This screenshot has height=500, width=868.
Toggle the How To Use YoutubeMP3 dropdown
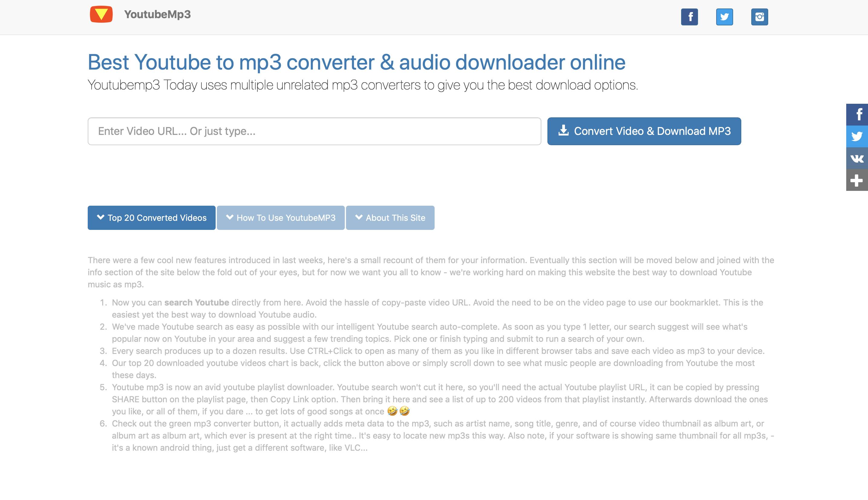(280, 217)
